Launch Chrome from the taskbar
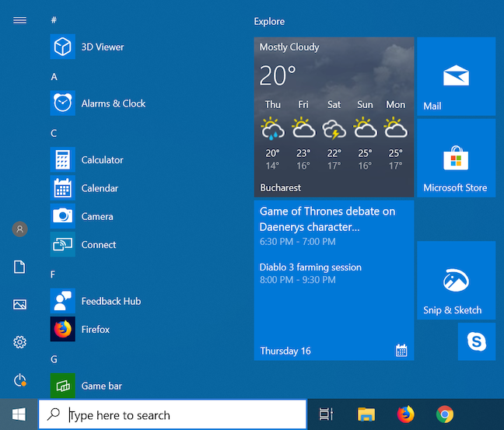Viewport: 504px width, 430px height. pyautogui.click(x=445, y=414)
